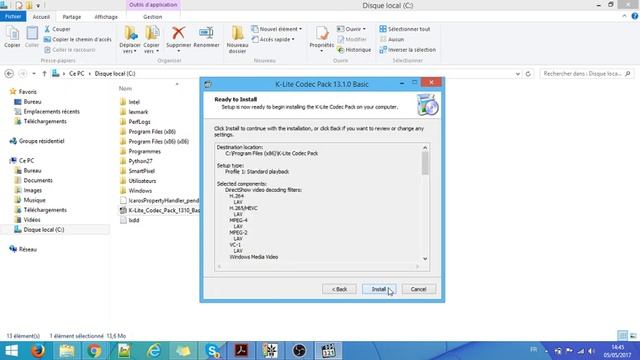Select Ce PC in navigation pane
Image resolution: width=640 pixels, height=360 pixels.
(27, 161)
